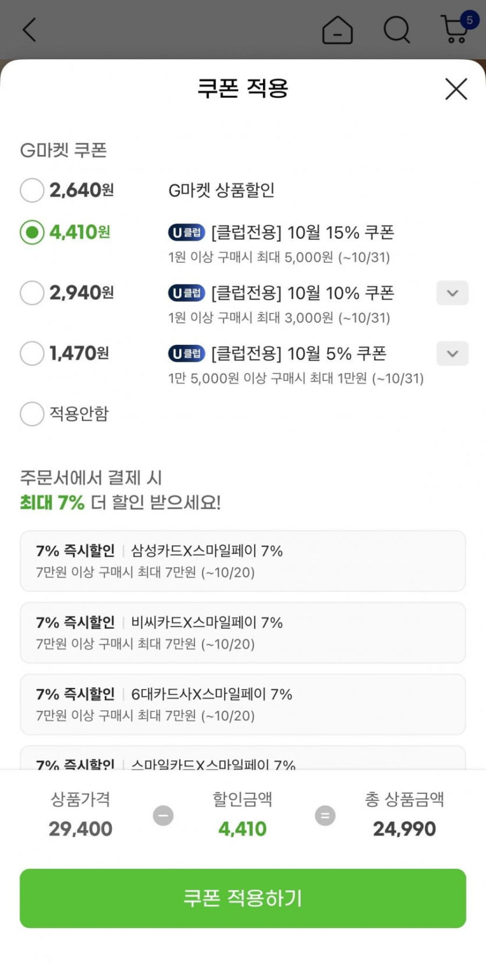The width and height of the screenshot is (486, 980).
Task: Tap the U클럽 badge on 15% coupon
Action: click(x=186, y=233)
